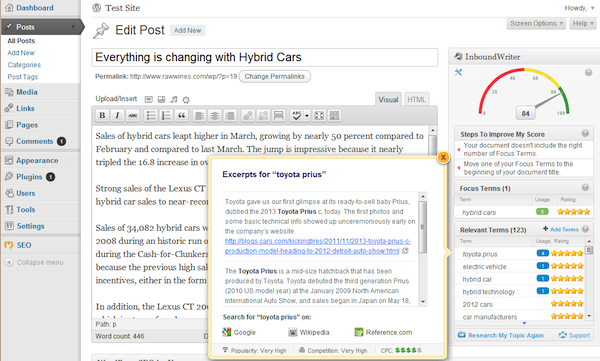This screenshot has width=600, height=361.
Task: Click the post title input field
Action: tap(265, 57)
